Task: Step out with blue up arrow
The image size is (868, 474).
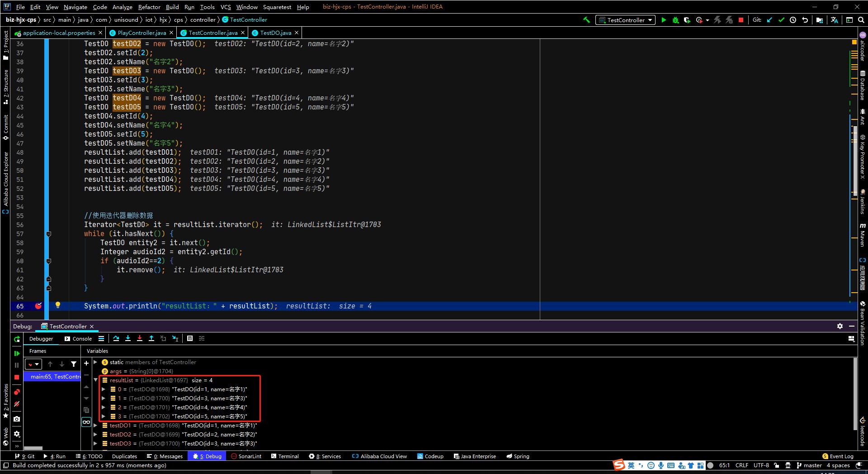Action: 151,338
